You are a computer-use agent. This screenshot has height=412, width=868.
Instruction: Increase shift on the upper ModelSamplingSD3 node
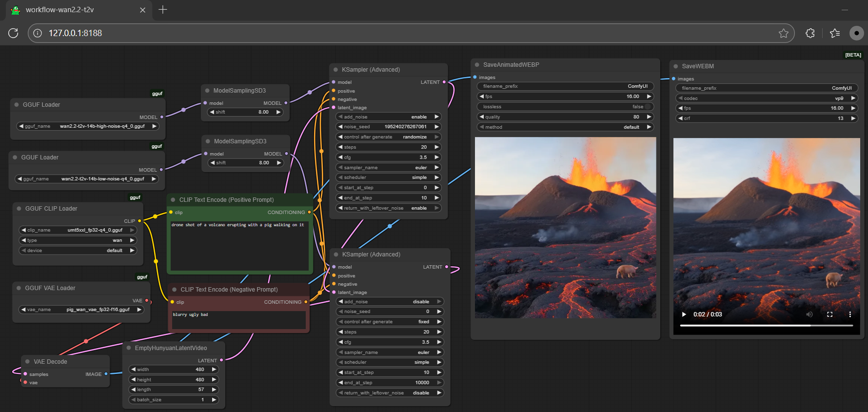click(x=278, y=112)
